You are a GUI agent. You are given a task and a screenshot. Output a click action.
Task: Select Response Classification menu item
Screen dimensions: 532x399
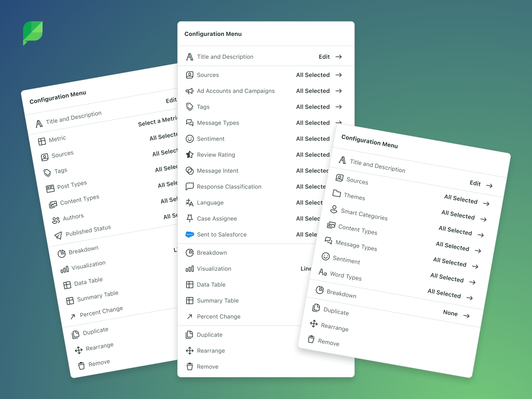click(229, 187)
